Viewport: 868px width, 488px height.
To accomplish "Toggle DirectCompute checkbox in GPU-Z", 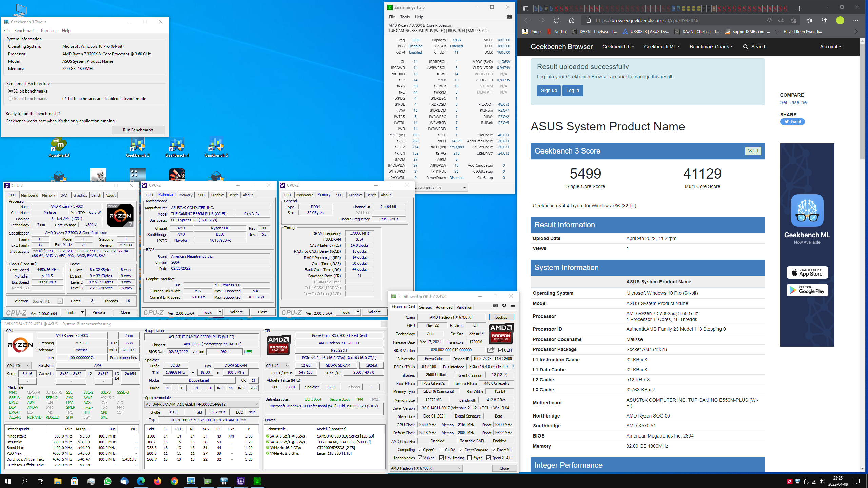I will 461,450.
